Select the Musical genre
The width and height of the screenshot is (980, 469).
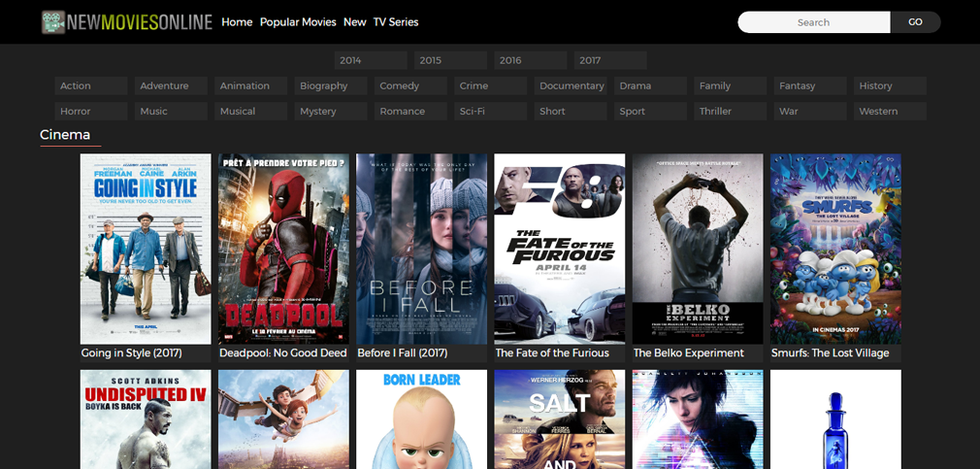[251, 112]
